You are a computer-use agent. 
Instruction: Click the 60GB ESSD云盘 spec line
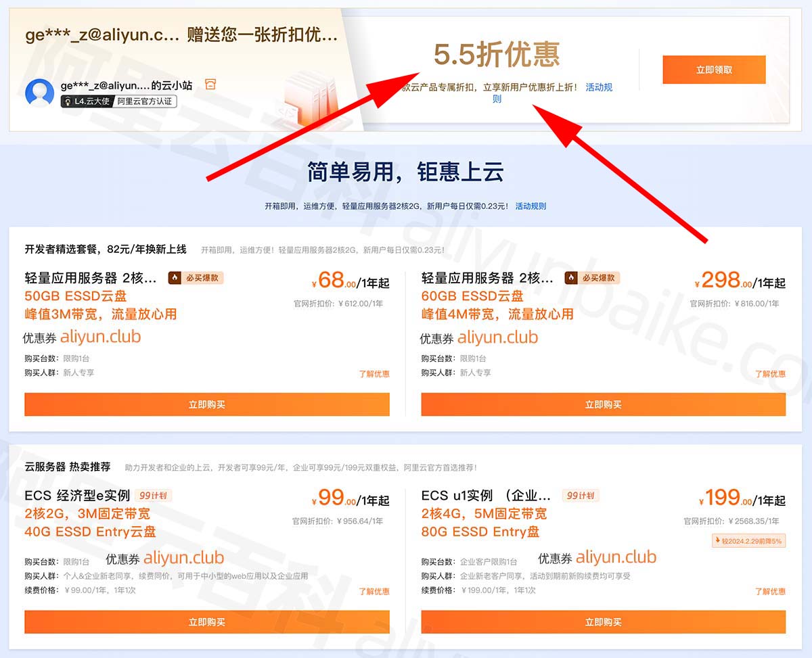click(472, 296)
